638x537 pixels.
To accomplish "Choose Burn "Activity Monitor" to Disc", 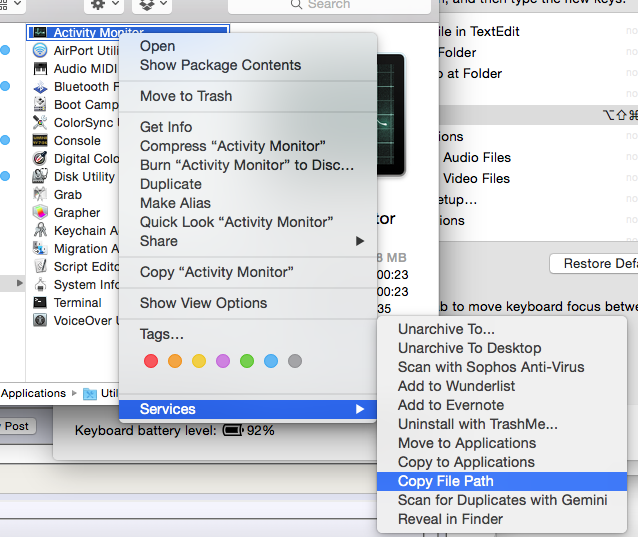I will [247, 165].
